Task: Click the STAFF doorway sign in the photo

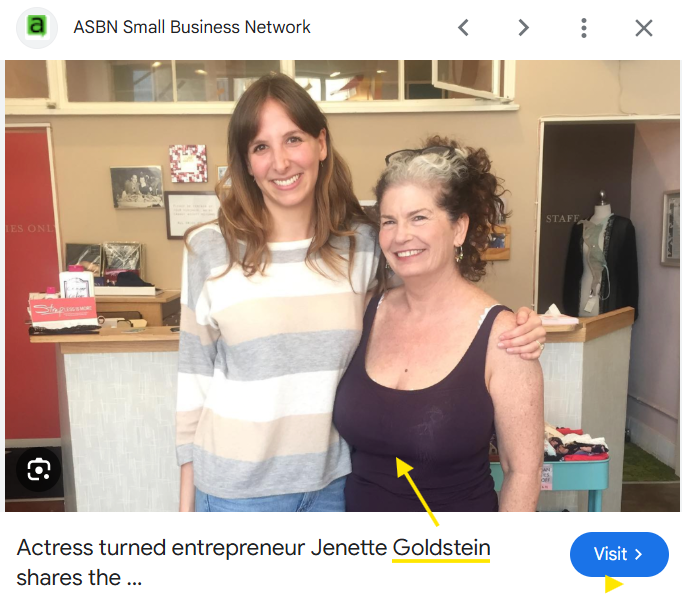Action: 563,218
